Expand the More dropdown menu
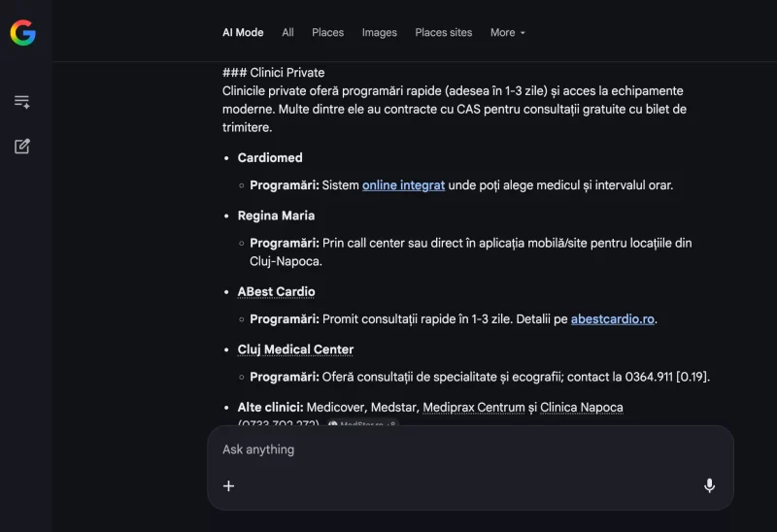This screenshot has height=532, width=777. 507,33
